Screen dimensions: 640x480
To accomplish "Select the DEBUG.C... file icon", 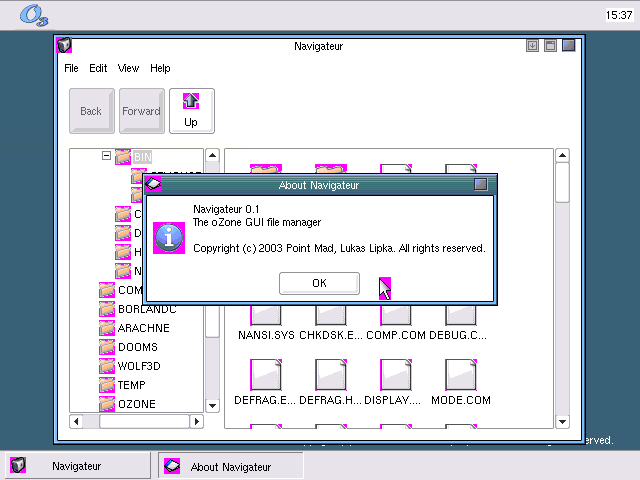I will click(x=461, y=315).
